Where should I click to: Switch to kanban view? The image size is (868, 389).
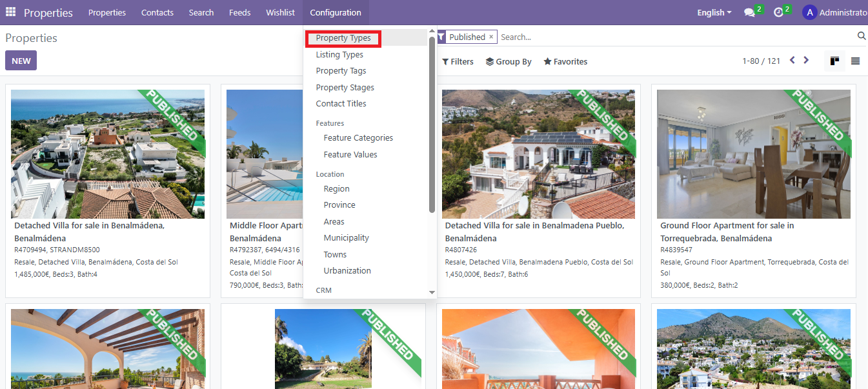[x=835, y=61]
